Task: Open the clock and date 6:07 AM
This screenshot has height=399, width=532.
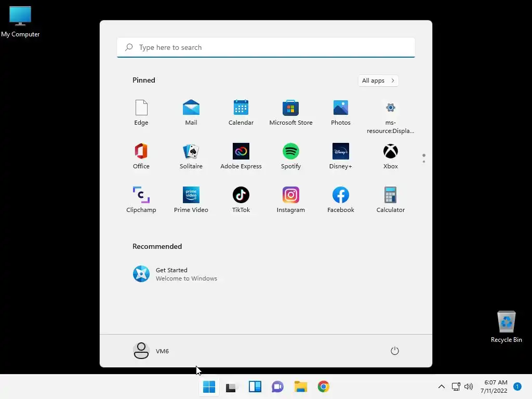Action: point(494,387)
